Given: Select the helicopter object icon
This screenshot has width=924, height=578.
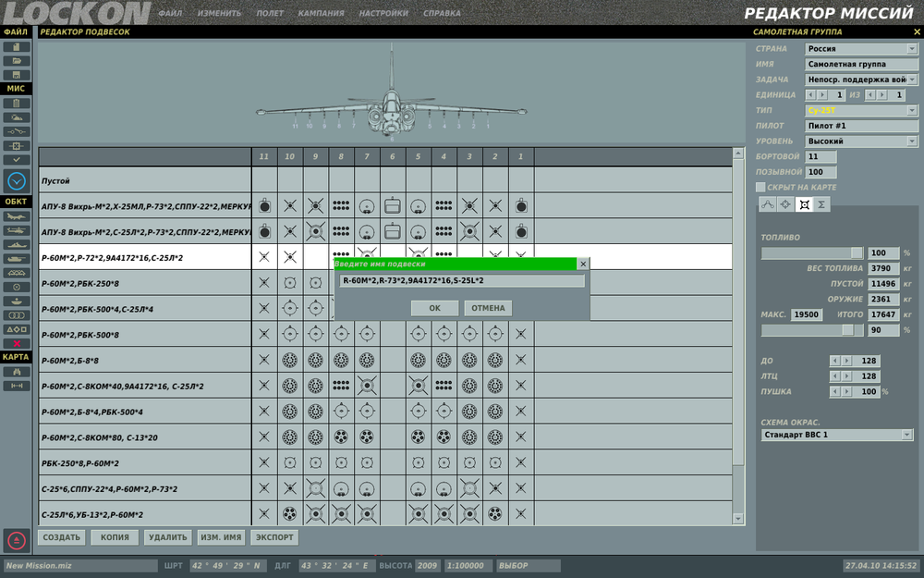Looking at the screenshot, I should point(16,230).
